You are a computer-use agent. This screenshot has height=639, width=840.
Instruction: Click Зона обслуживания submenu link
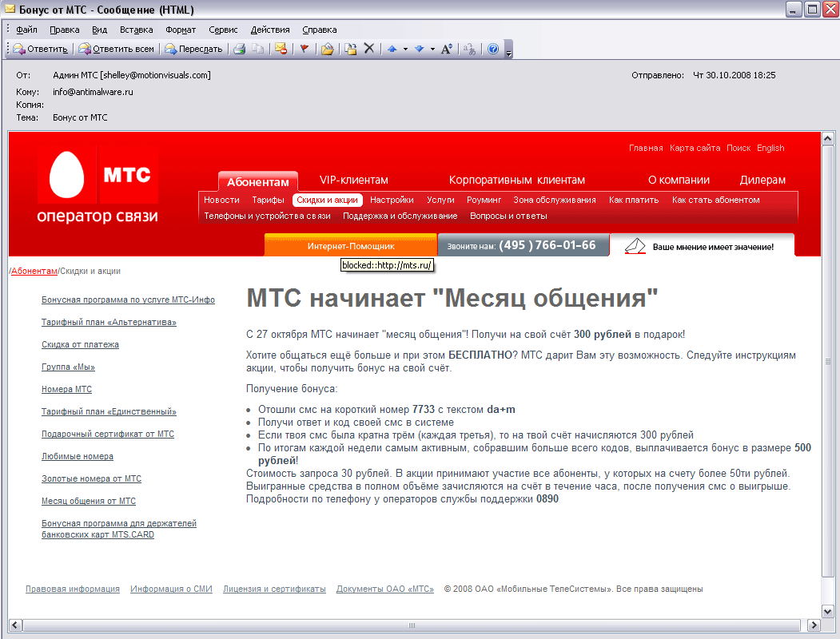[555, 200]
